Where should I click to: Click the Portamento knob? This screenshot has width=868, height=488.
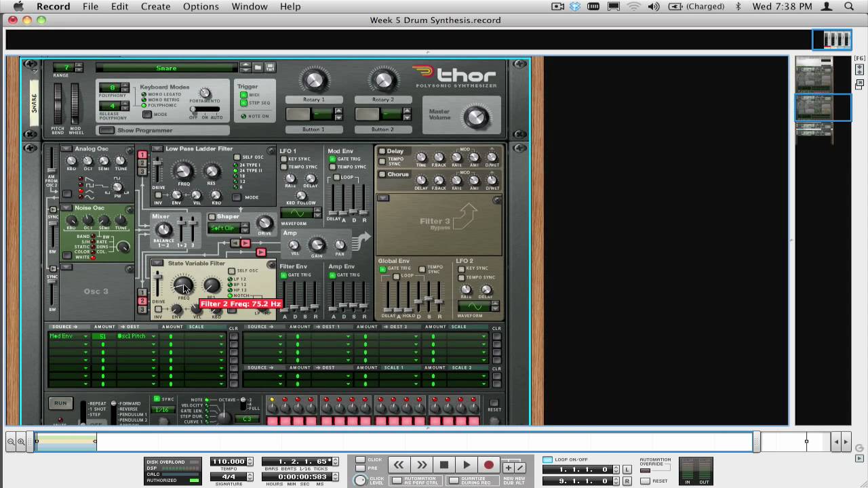(x=204, y=93)
